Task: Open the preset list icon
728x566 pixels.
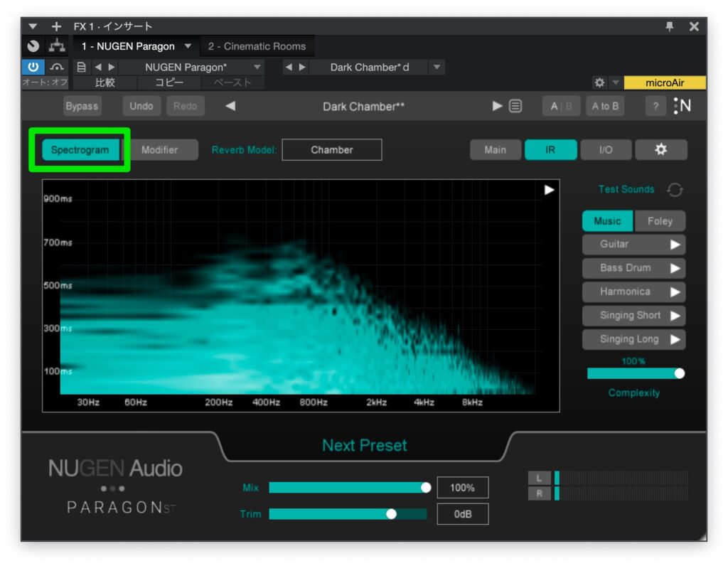Action: [515, 106]
